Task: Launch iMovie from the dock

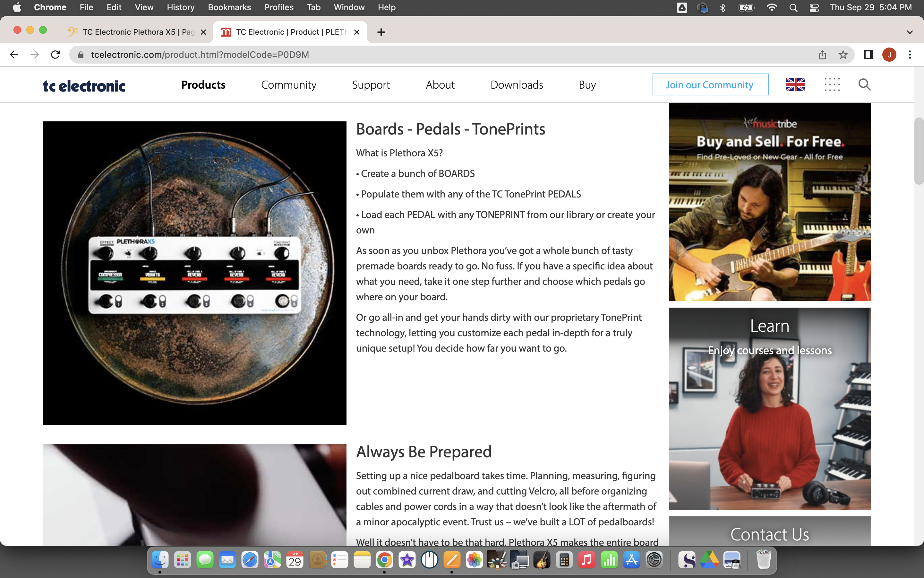Action: (407, 560)
